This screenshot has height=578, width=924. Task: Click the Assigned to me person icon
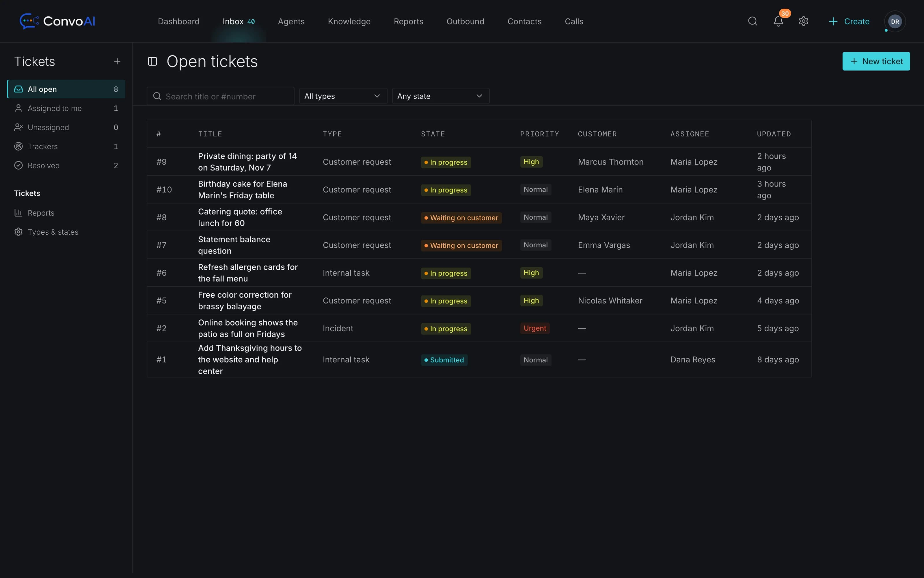coord(18,108)
